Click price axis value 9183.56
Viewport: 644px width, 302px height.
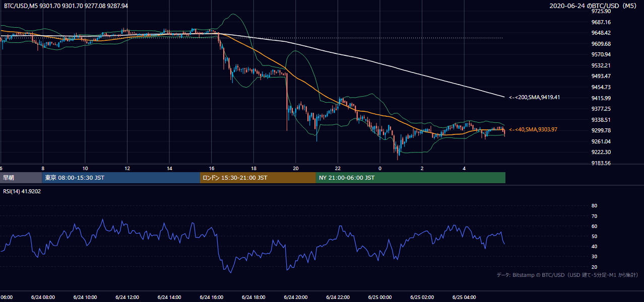tap(601, 163)
